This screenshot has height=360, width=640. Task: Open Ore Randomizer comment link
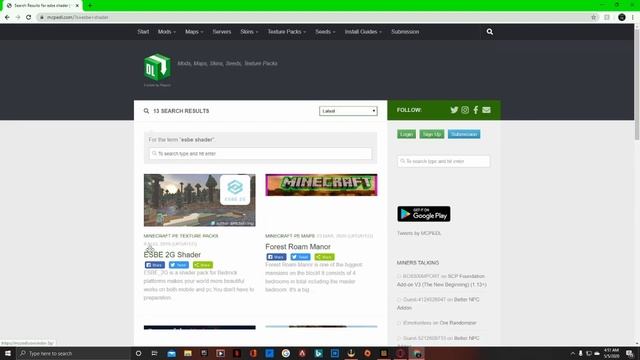[458, 323]
